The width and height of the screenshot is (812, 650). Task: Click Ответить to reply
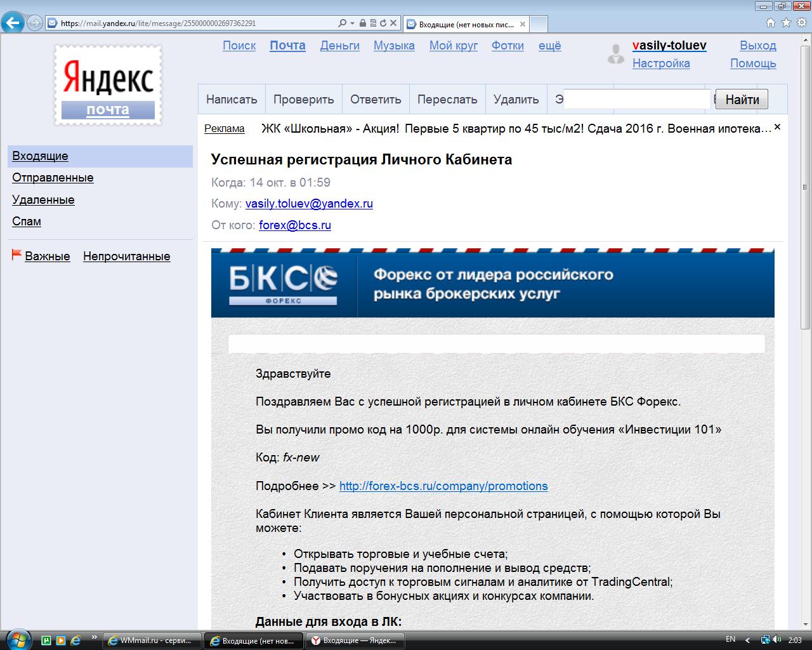pyautogui.click(x=376, y=100)
